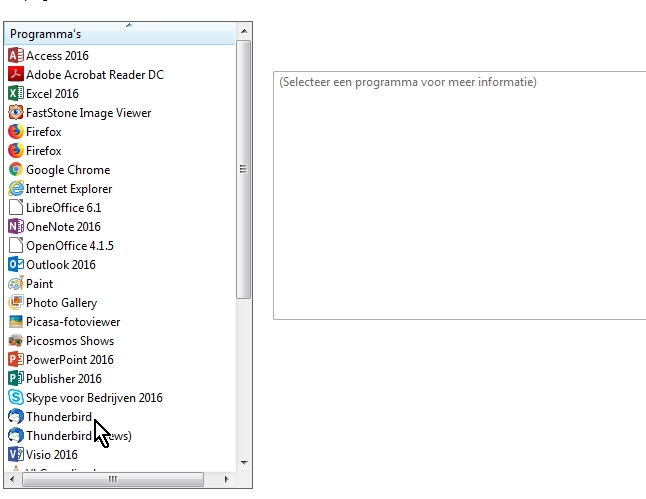Click the horizontal scrollbar right arrow

click(x=227, y=480)
